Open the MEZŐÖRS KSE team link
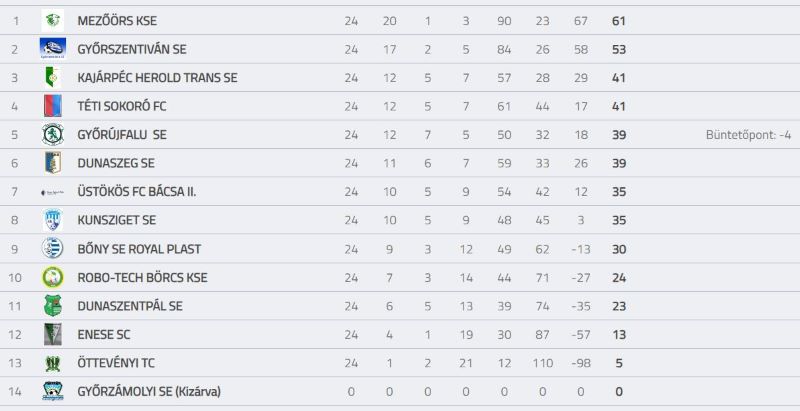 tap(117, 21)
